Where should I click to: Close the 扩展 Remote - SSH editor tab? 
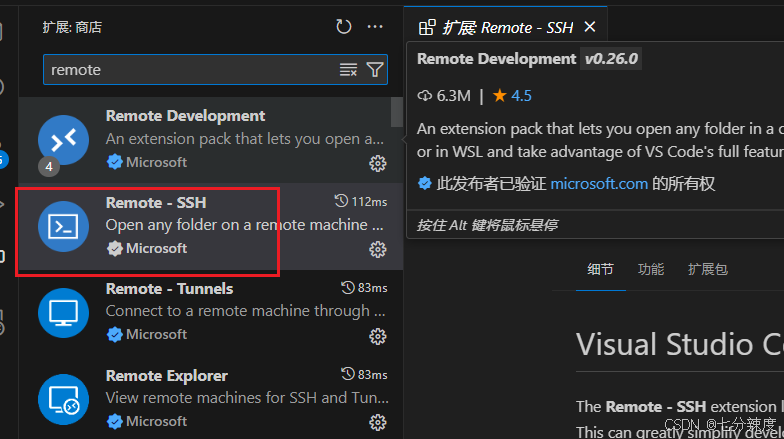coord(590,27)
